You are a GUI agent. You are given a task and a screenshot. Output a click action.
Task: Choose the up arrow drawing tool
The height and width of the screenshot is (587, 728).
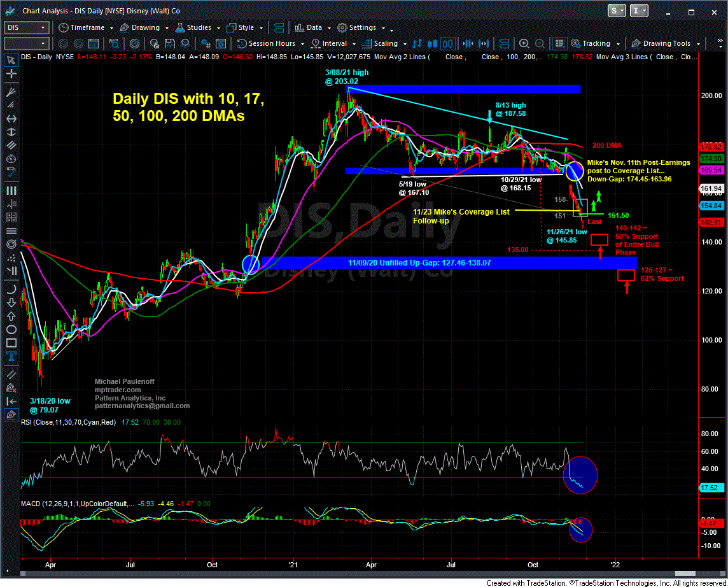point(11,316)
